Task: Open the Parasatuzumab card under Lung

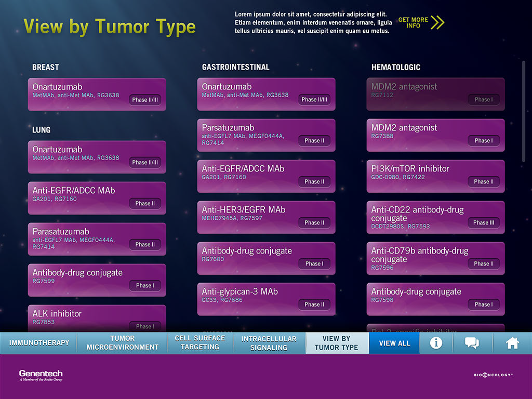Action: (97, 239)
